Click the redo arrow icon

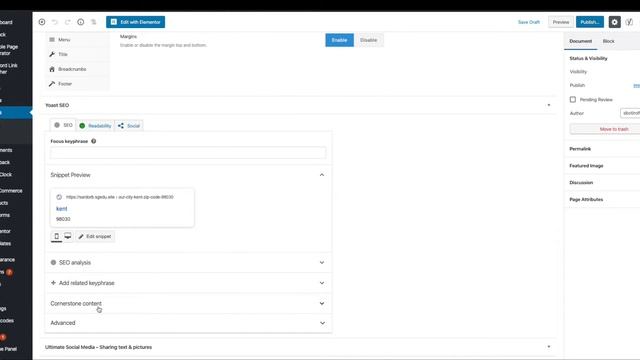click(x=68, y=22)
